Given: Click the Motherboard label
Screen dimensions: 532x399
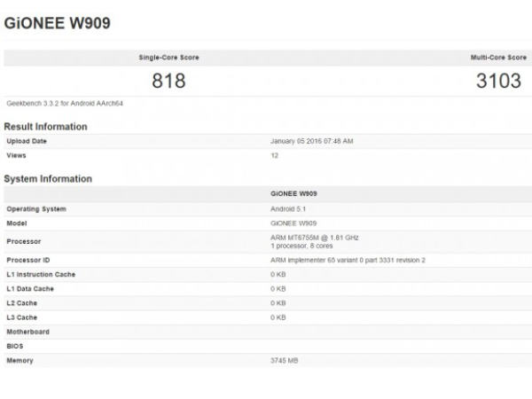Looking at the screenshot, I should click(28, 332).
